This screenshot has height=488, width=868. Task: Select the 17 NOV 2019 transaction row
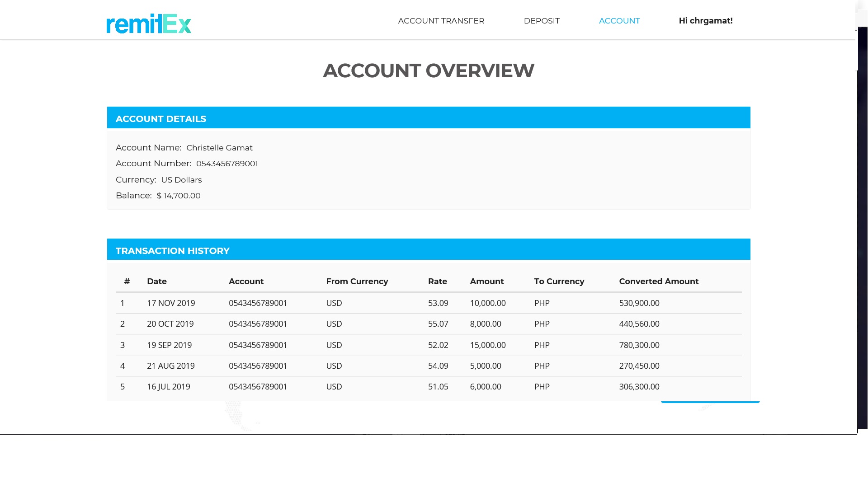point(428,303)
